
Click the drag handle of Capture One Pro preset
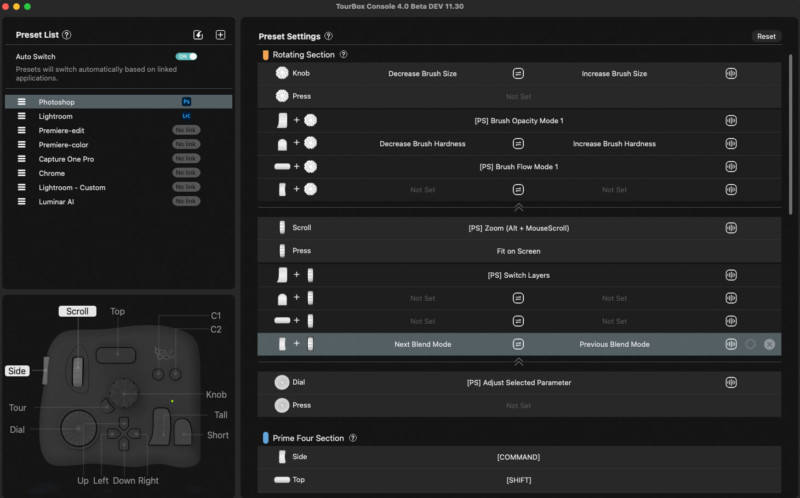coord(21,159)
